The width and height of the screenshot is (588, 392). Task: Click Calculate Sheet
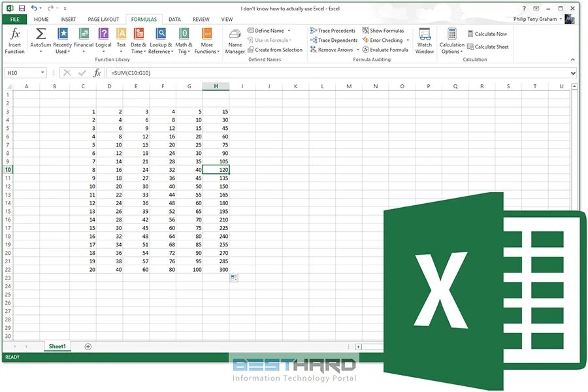(x=488, y=47)
